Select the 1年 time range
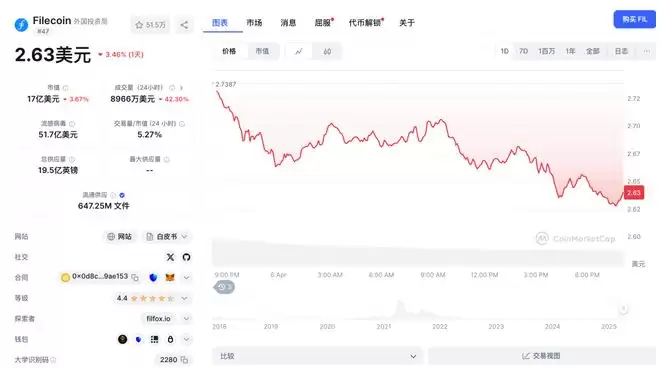The height and width of the screenshot is (368, 660). tap(570, 51)
